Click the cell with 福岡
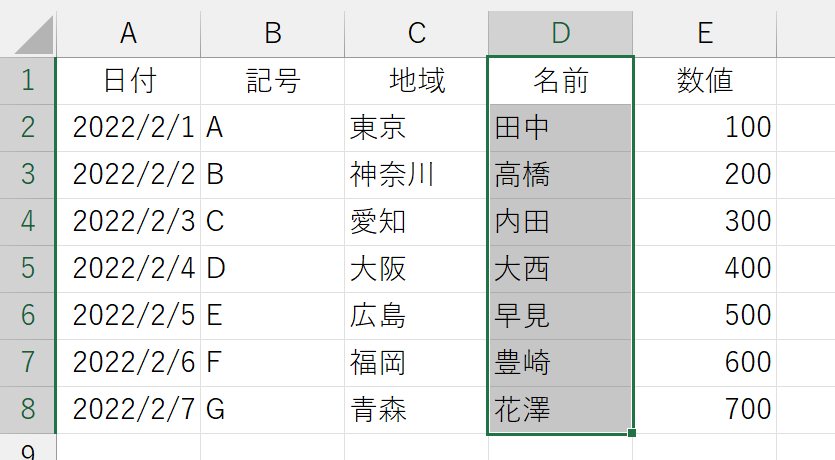The height and width of the screenshot is (460, 835). [416, 363]
